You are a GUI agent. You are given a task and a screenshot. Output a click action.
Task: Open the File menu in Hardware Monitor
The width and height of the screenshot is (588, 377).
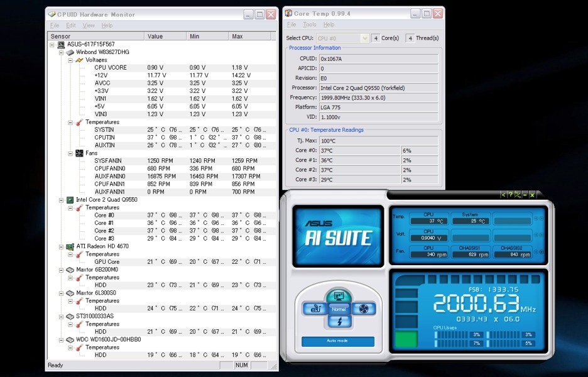55,26
